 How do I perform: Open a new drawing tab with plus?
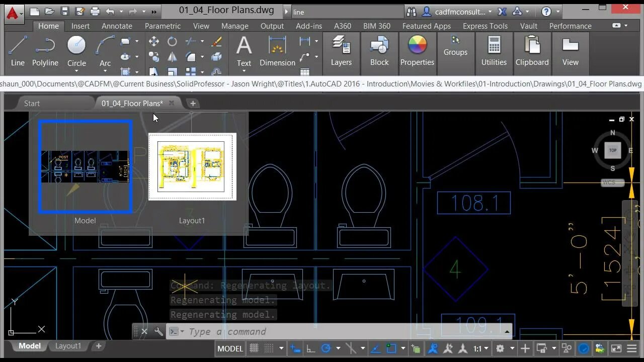point(193,103)
